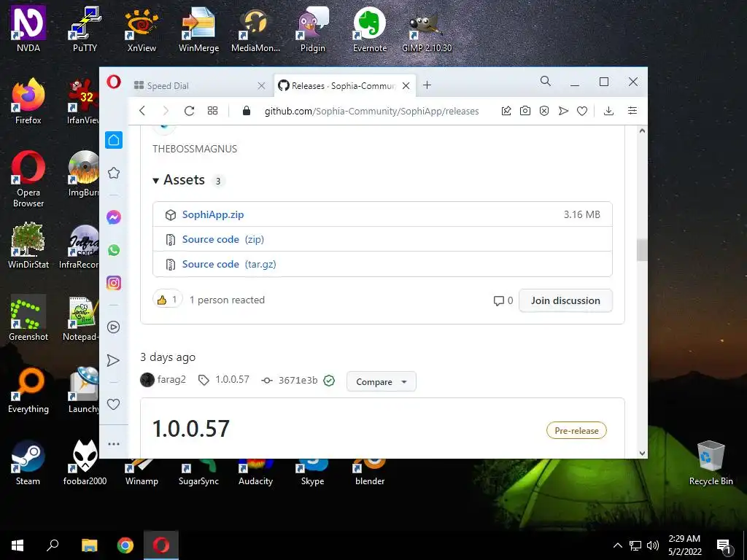This screenshot has width=747, height=560.
Task: Open Messenger in Opera sidebar
Action: [x=113, y=217]
